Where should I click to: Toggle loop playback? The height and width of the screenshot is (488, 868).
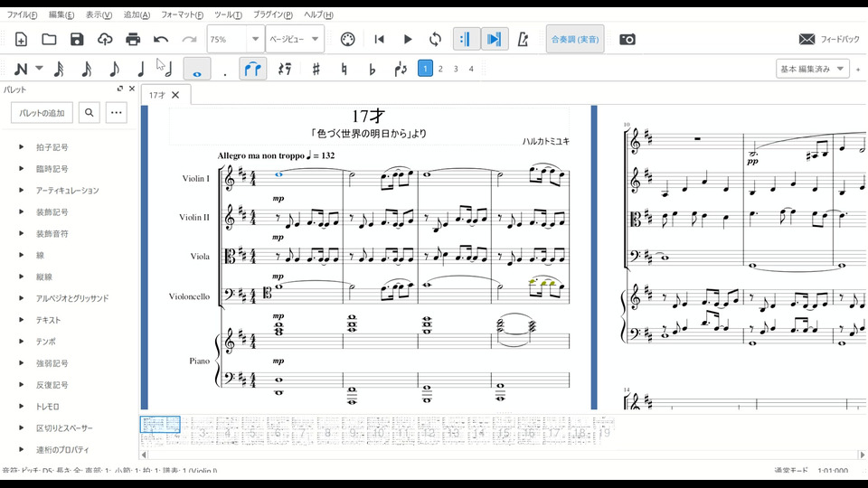(x=436, y=39)
